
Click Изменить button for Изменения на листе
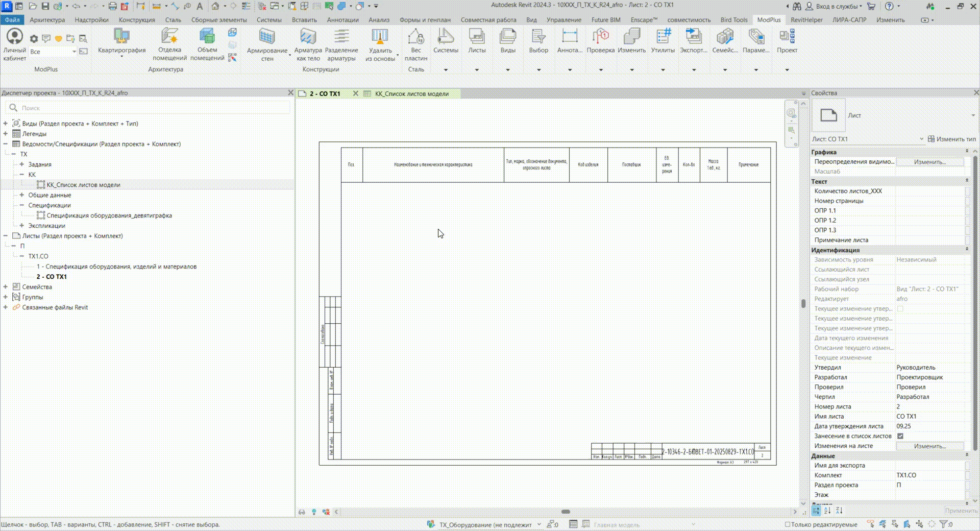[x=929, y=446]
